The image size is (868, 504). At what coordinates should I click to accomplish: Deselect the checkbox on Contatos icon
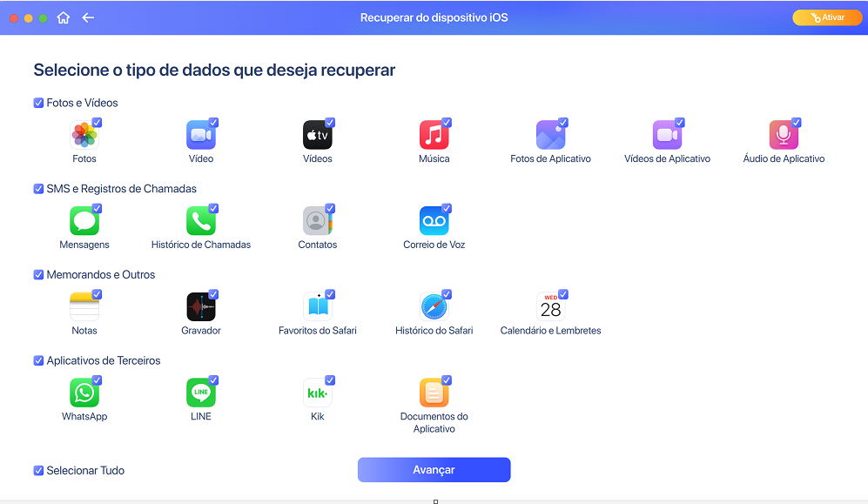(x=330, y=209)
